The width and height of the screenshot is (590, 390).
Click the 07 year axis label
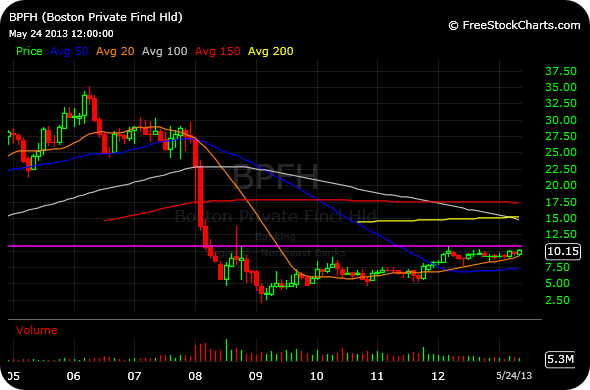(x=134, y=376)
